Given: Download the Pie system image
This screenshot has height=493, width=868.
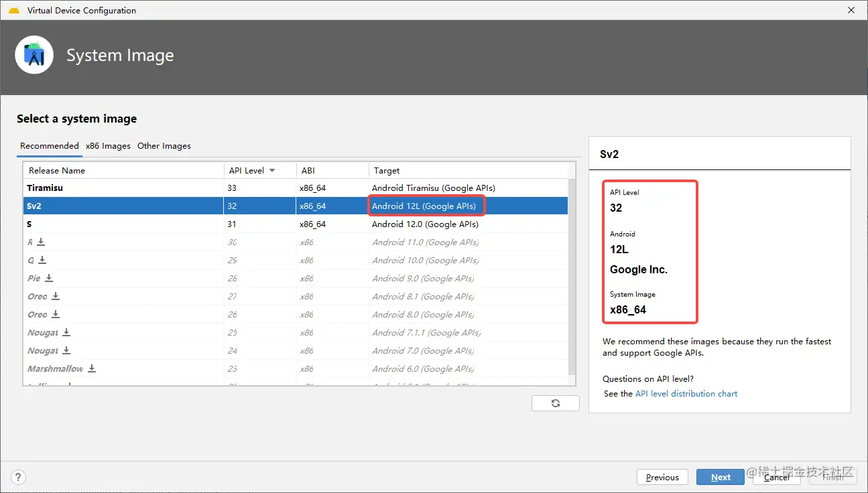Looking at the screenshot, I should [x=49, y=278].
